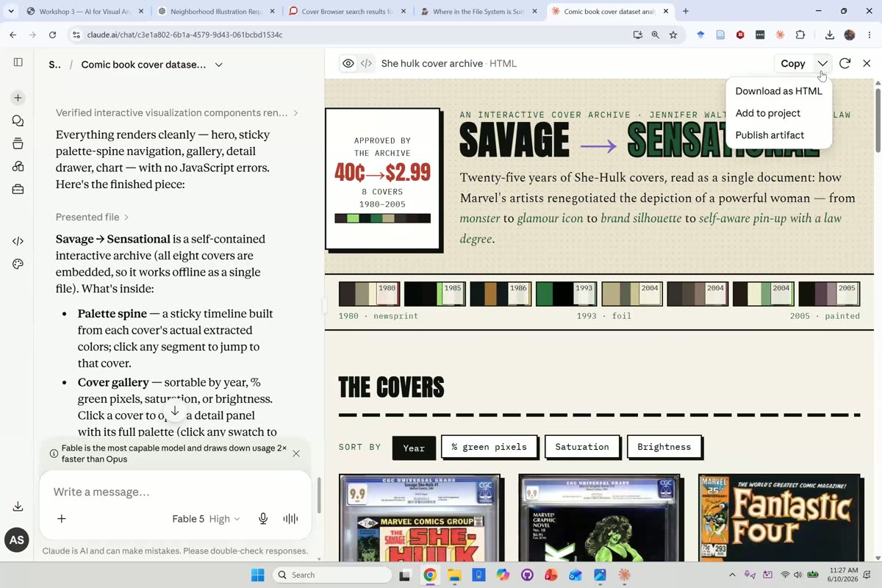Viewport: 882px width, 588px height.
Task: Jump to 1985 palette segment
Action: point(434,294)
